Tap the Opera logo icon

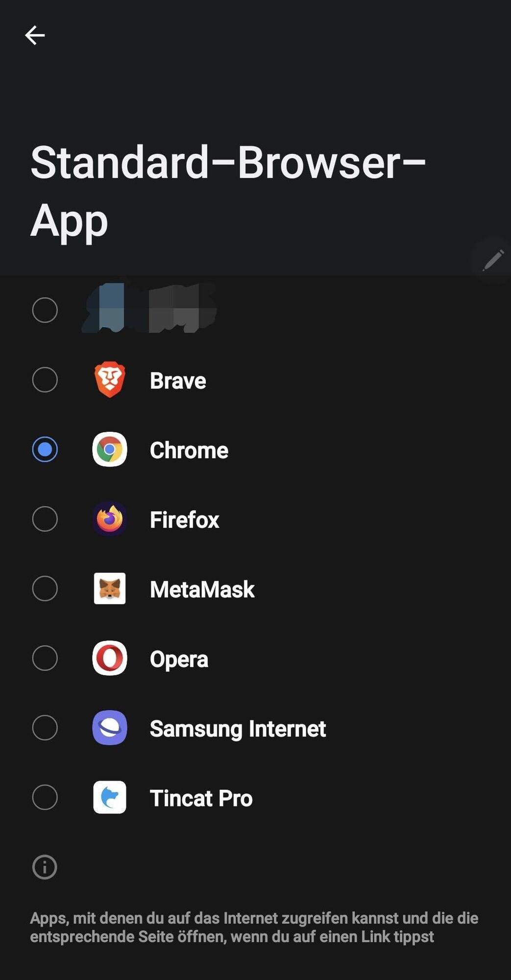(x=110, y=658)
